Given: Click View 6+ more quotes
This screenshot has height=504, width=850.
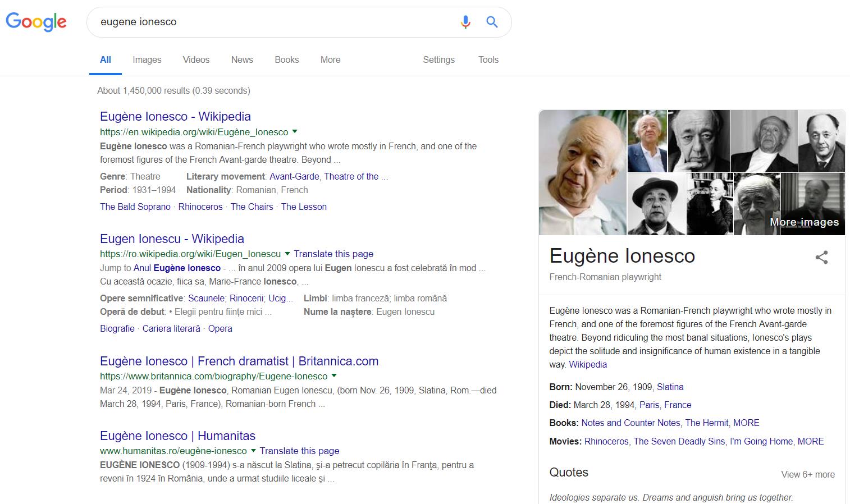Looking at the screenshot, I should tap(808, 474).
